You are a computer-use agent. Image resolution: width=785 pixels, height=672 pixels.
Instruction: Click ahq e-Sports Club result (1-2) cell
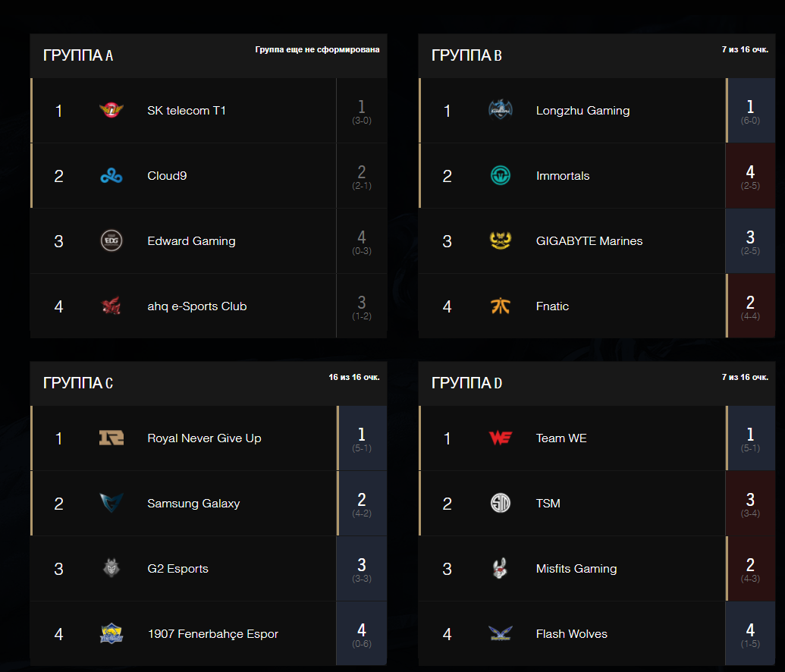[362, 306]
